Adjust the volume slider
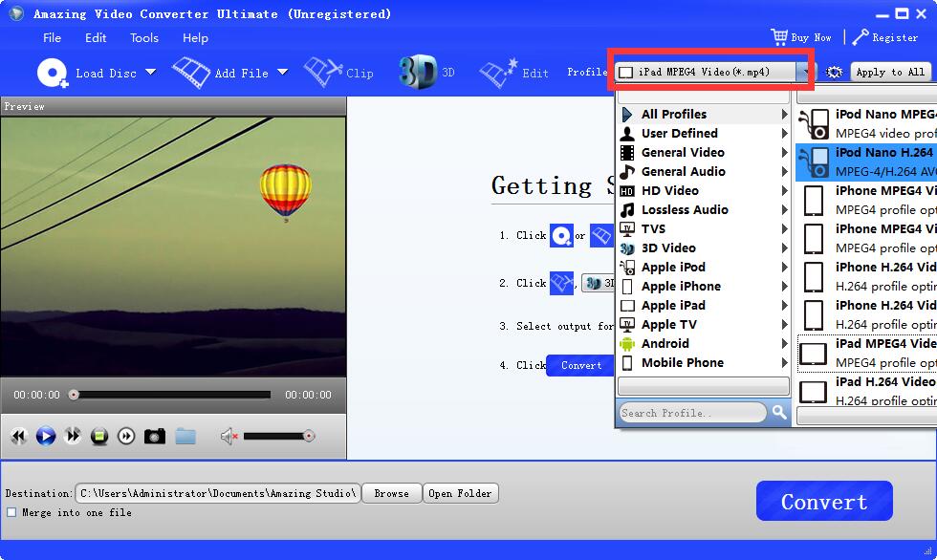The image size is (937, 560). 279,436
